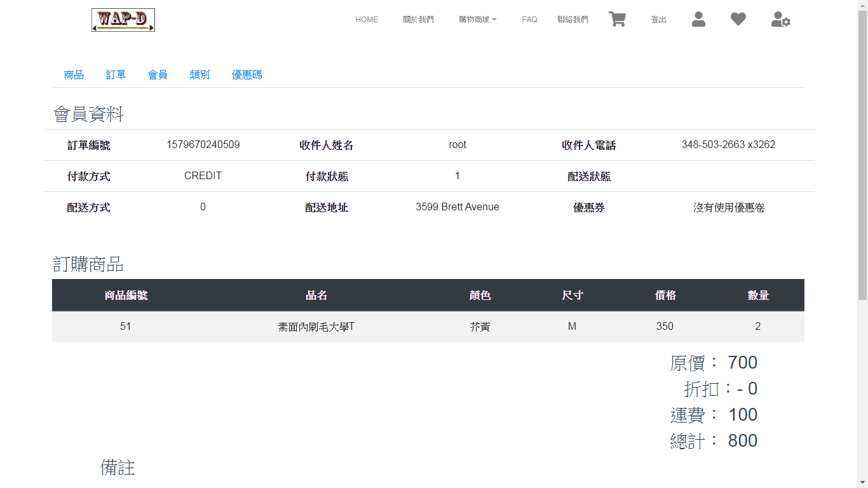Screen dimensions: 868x488
Task: Click address 3599 Brett Avenue
Action: 458,207
